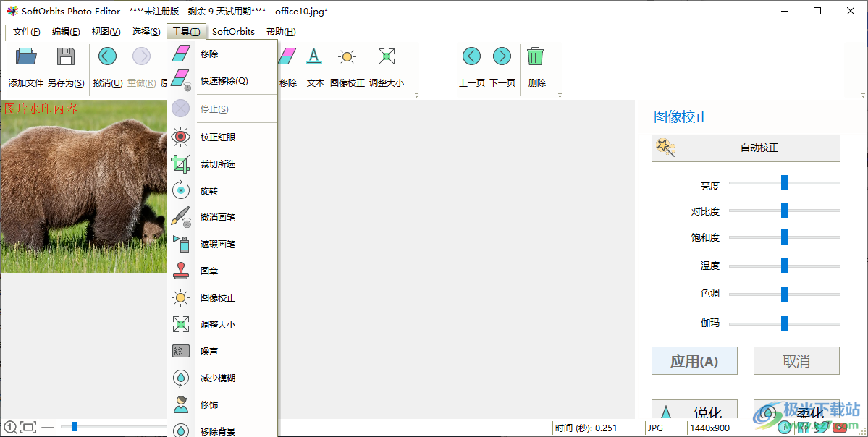Click the 饱和度 saturation slider handle
This screenshot has width=868, height=437.
tap(785, 237)
